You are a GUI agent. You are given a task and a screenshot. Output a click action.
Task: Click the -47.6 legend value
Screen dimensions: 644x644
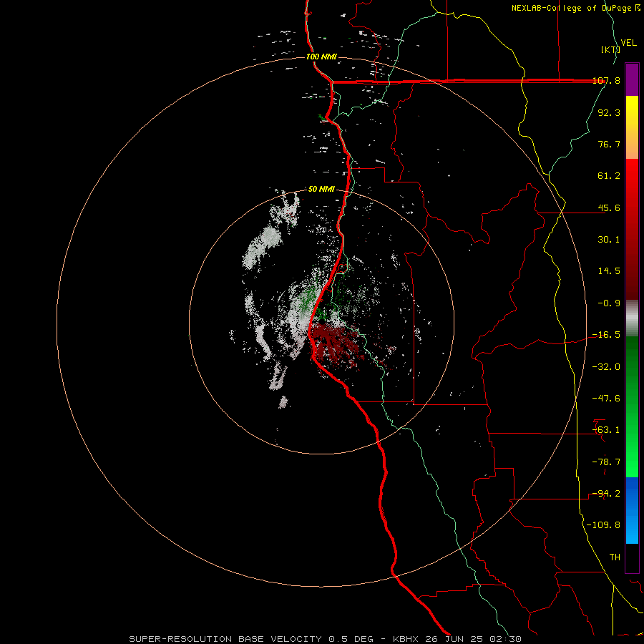click(x=606, y=399)
